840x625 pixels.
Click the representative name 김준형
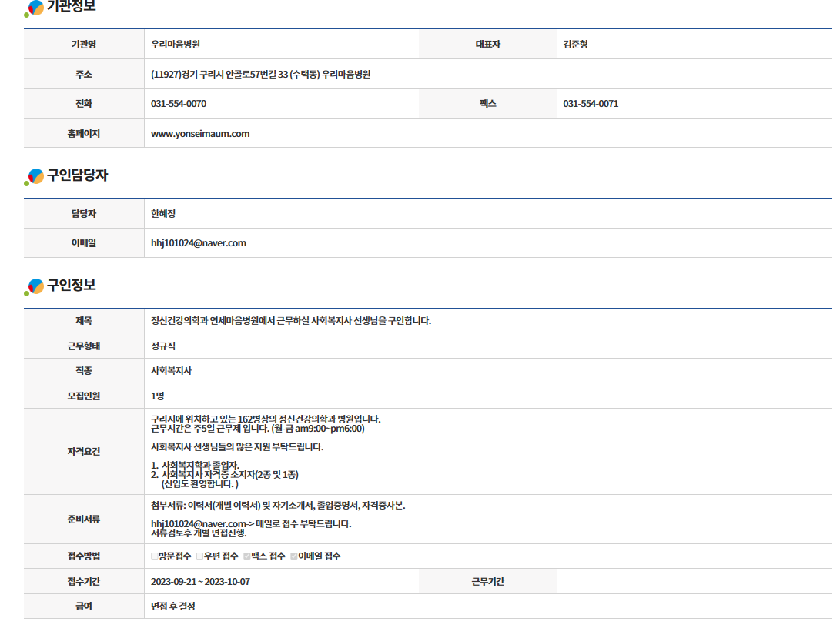575,45
